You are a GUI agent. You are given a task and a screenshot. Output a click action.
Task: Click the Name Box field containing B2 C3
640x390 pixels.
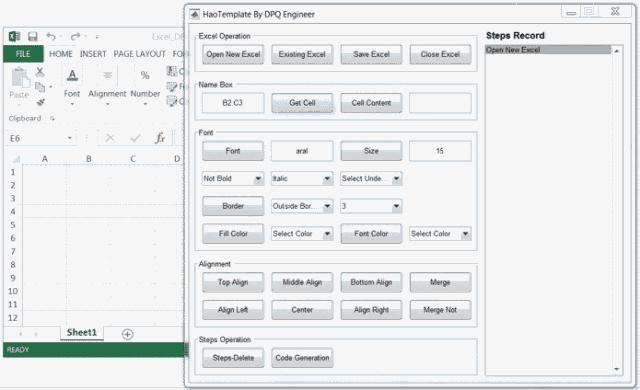233,103
